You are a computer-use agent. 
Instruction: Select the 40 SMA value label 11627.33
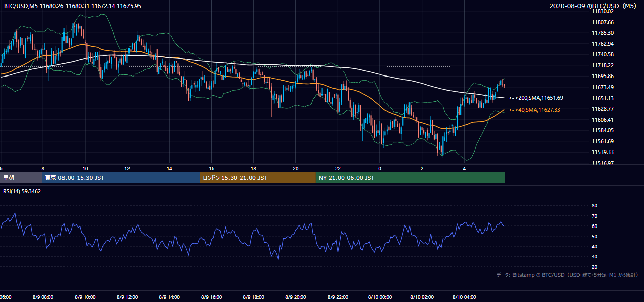click(x=535, y=109)
